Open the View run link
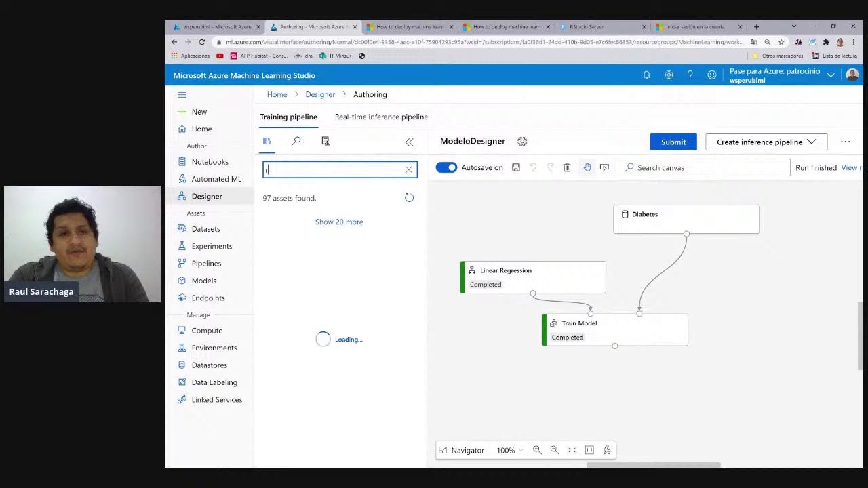868x488 pixels. click(x=852, y=167)
